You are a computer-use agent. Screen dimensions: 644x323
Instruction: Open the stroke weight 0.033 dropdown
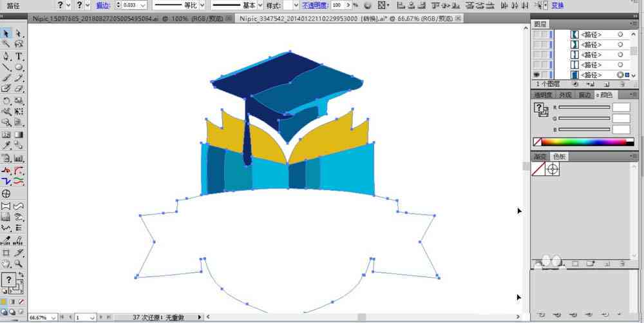point(143,5)
